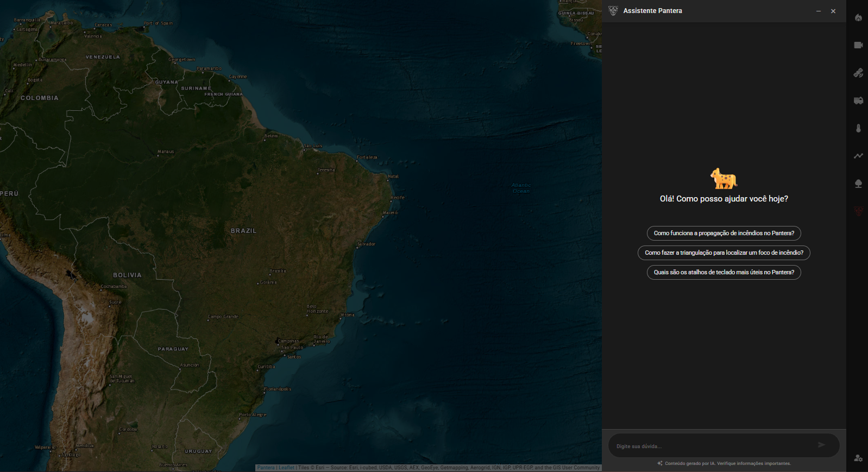Choose the keyboard shortcuts question suggestion
This screenshot has width=868, height=472.
pos(724,272)
